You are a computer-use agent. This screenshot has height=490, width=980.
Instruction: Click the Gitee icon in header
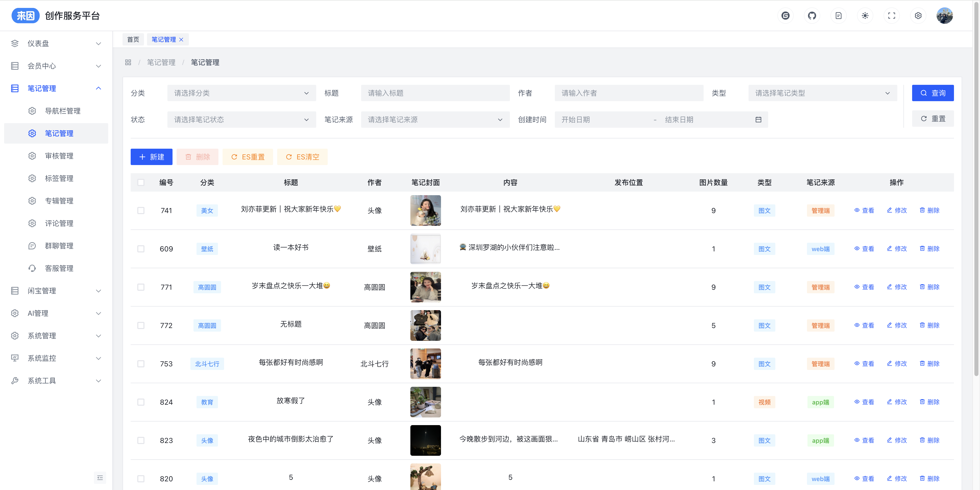point(785,16)
